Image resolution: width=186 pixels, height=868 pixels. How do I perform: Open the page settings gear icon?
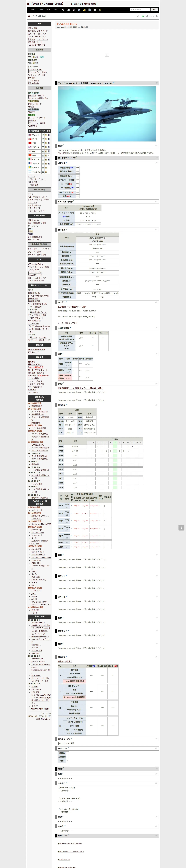[x=156, y=16]
